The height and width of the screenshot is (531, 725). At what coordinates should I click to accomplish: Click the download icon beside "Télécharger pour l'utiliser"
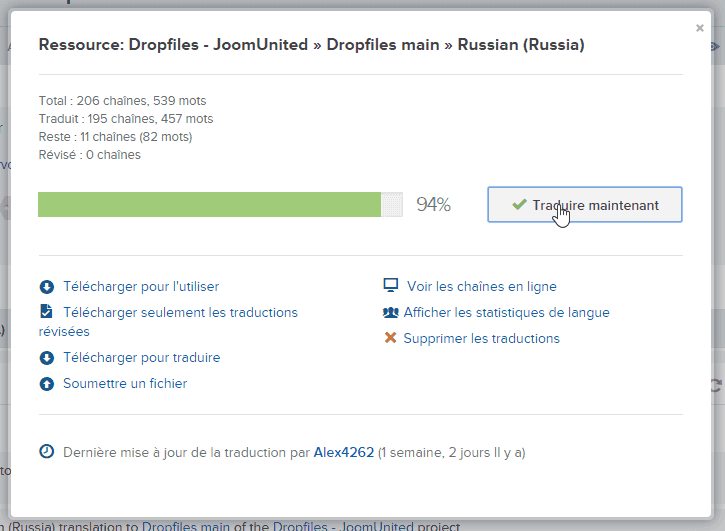tap(46, 287)
